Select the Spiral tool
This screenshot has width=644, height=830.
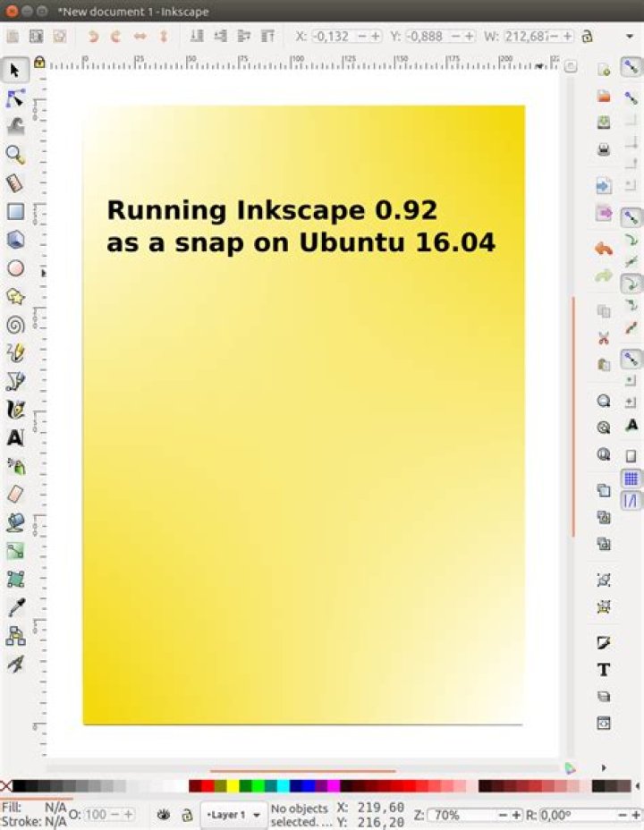tap(15, 325)
